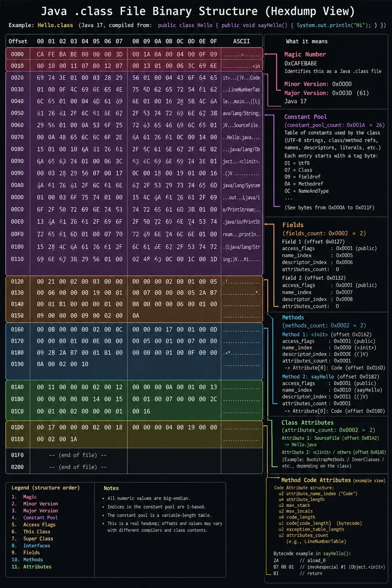The image size is (392, 588).
Task: Click note 'The constant pool is a variable-length table.'
Action: [x=159, y=515]
